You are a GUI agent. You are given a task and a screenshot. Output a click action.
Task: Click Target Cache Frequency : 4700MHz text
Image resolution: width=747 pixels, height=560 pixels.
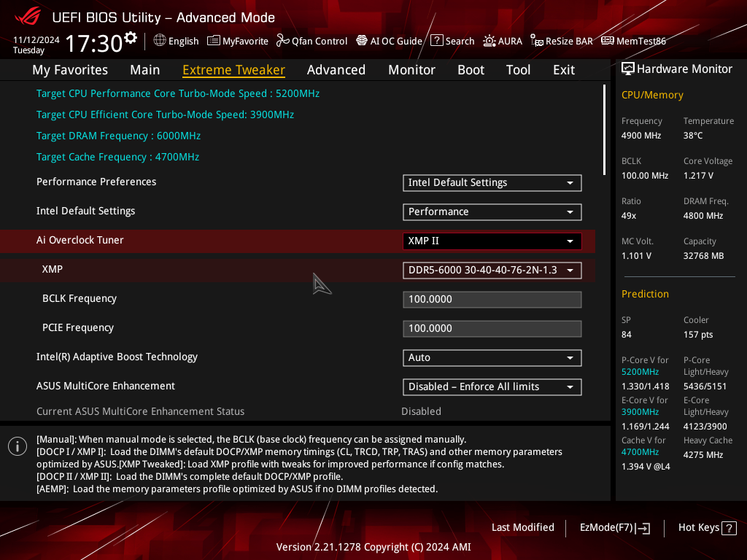click(117, 157)
